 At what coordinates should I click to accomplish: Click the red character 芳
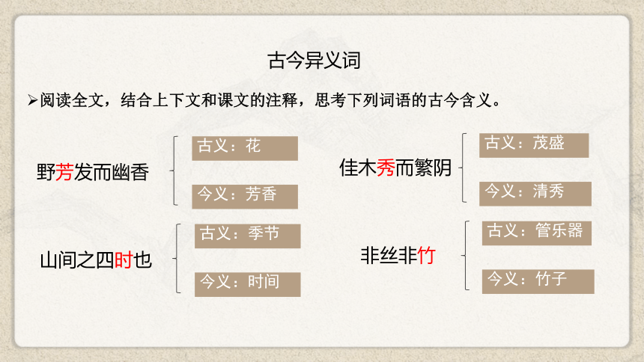[64, 172]
